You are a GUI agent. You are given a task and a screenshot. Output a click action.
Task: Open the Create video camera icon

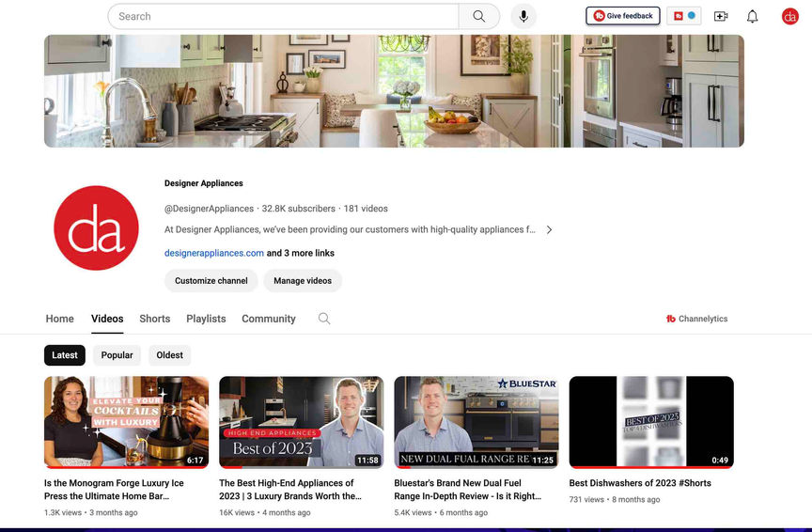pyautogui.click(x=720, y=17)
